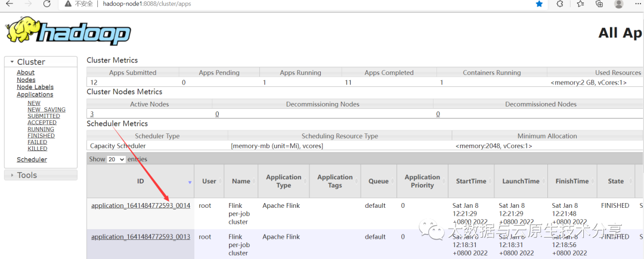The image size is (644, 259).
Task: Open the favorites list icon
Action: [x=580, y=4]
